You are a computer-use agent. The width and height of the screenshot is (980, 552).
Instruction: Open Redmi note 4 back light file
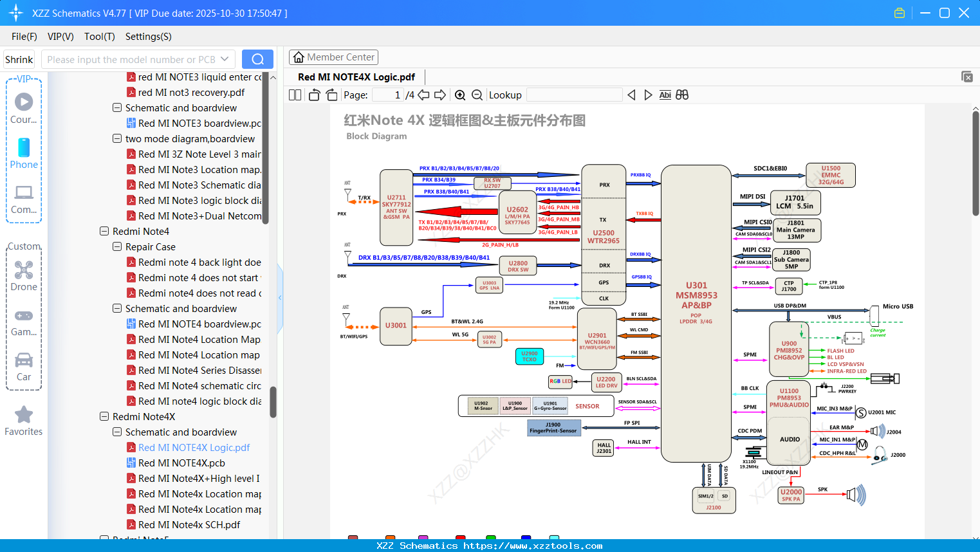194,262
